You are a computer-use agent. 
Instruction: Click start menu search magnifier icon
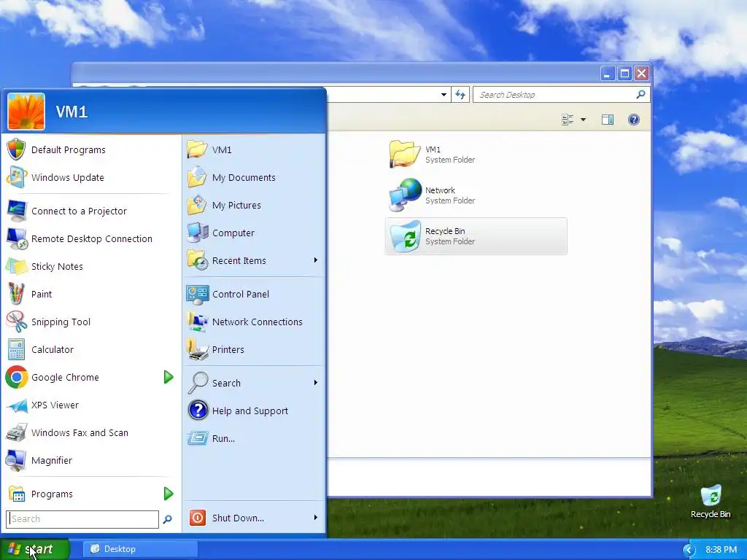[167, 519]
